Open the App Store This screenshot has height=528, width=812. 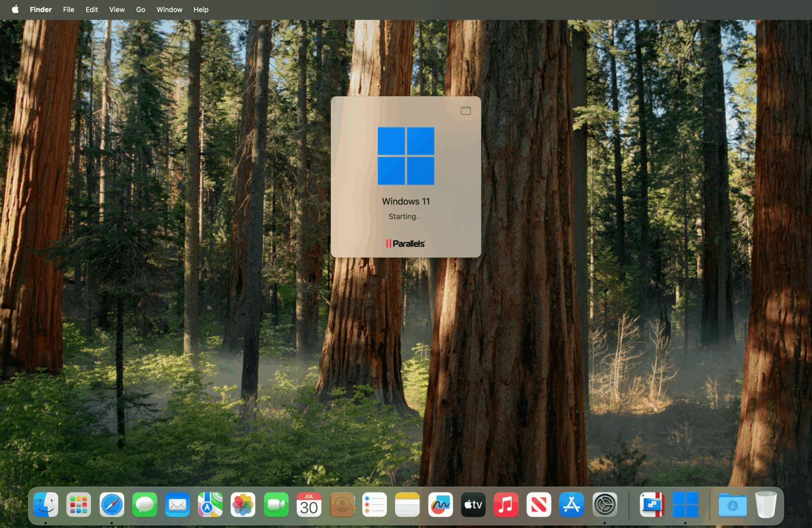tap(571, 504)
